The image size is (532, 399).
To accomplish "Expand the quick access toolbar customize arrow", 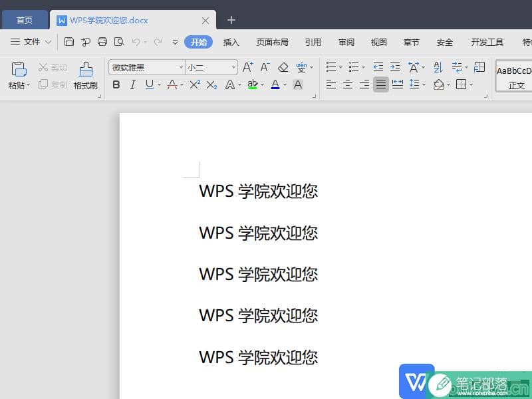I will 175,42.
